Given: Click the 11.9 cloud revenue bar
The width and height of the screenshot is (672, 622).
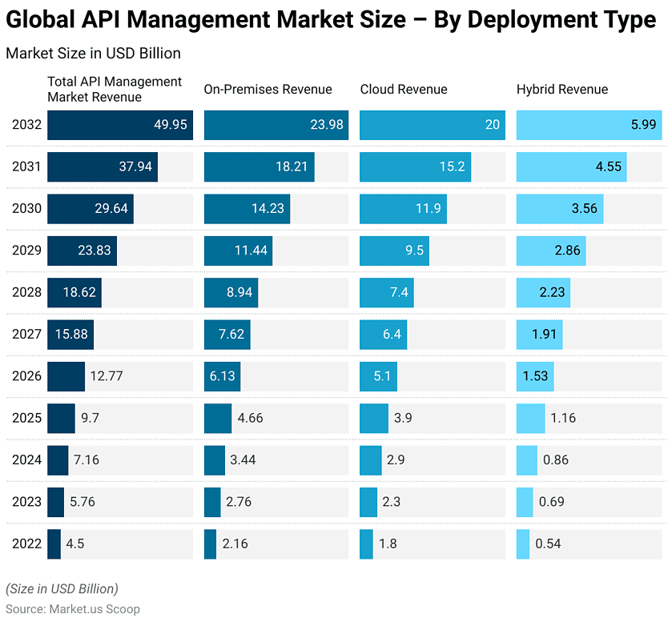Looking at the screenshot, I should point(404,209).
